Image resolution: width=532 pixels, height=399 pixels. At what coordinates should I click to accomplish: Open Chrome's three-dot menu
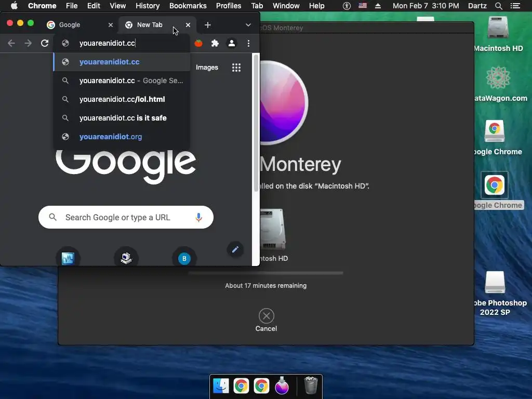pyautogui.click(x=249, y=43)
